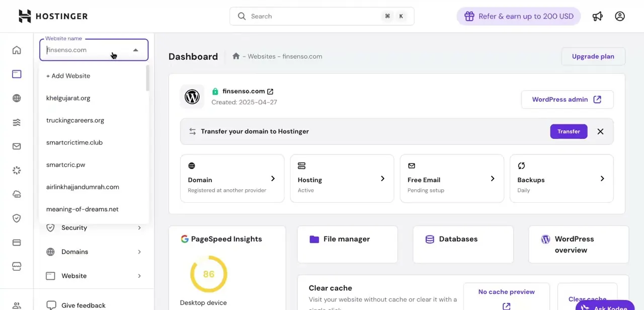This screenshot has width=644, height=310.
Task: Click the PageSpeed score 86 gauge
Action: click(208, 274)
